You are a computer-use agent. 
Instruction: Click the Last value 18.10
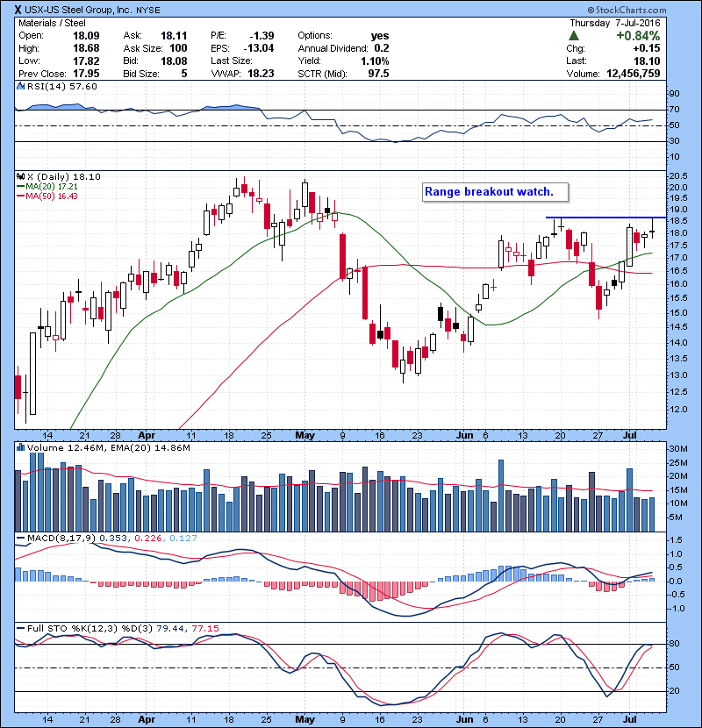[648, 61]
